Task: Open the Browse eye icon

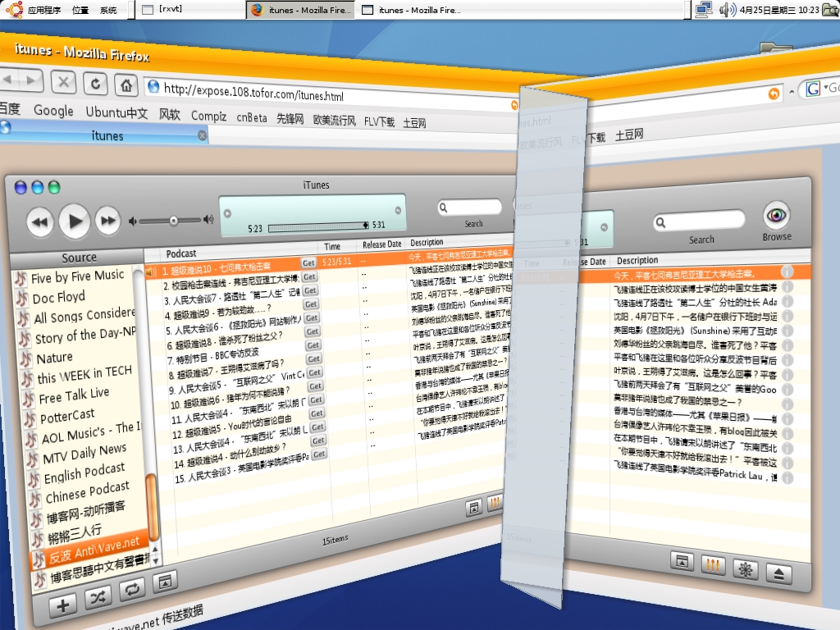Action: 776,216
